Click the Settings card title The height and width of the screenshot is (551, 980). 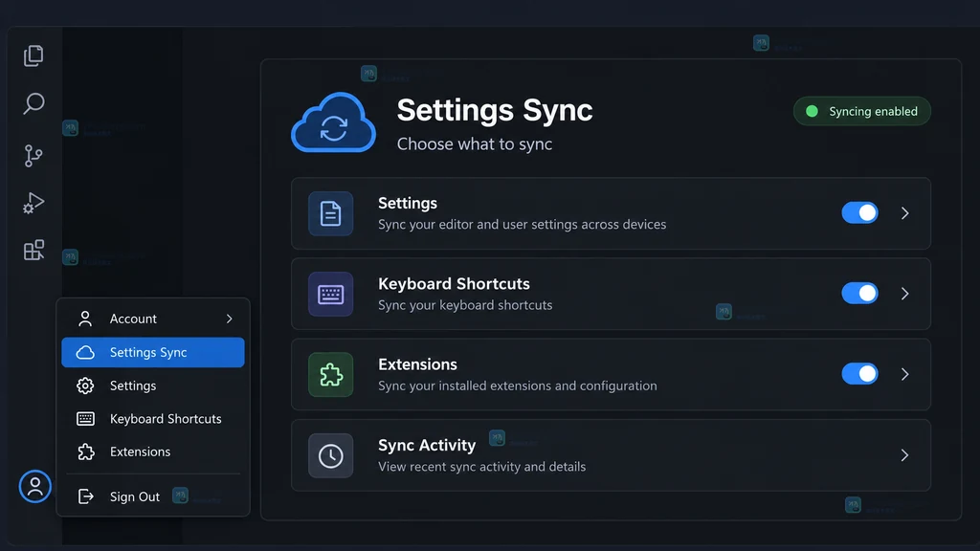click(x=408, y=203)
